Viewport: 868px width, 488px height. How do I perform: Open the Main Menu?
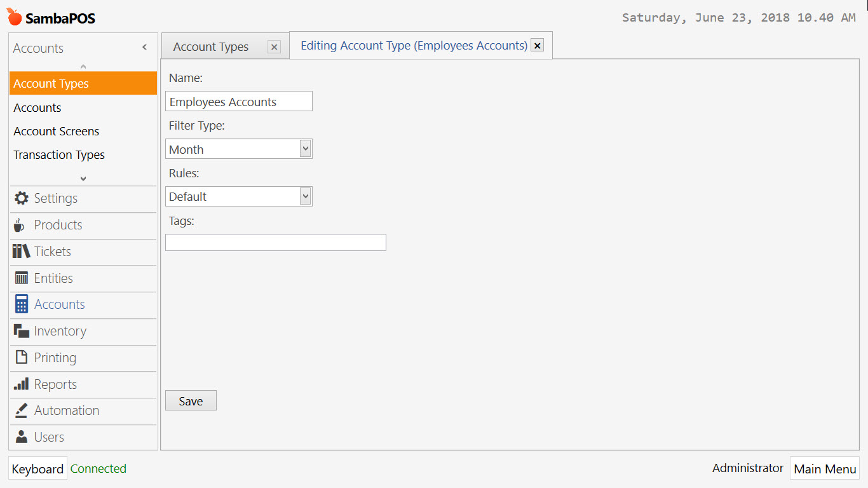coord(824,468)
